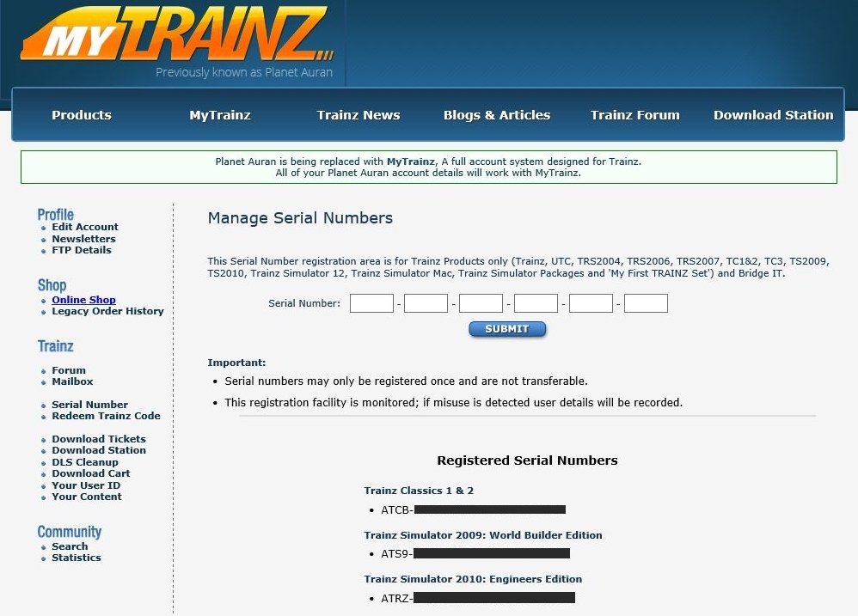Screen dimensions: 858x616
Task: Open the Products menu
Action: (82, 115)
